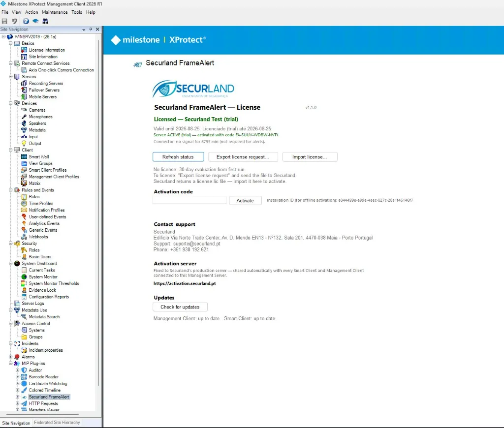This screenshot has height=428, width=504.
Task: Select Incident properties tree item
Action: [46, 350]
